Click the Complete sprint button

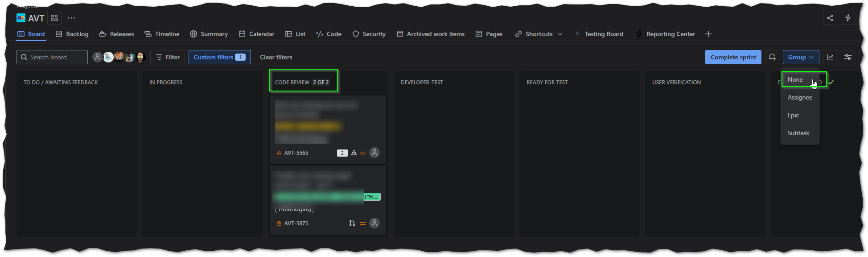733,57
